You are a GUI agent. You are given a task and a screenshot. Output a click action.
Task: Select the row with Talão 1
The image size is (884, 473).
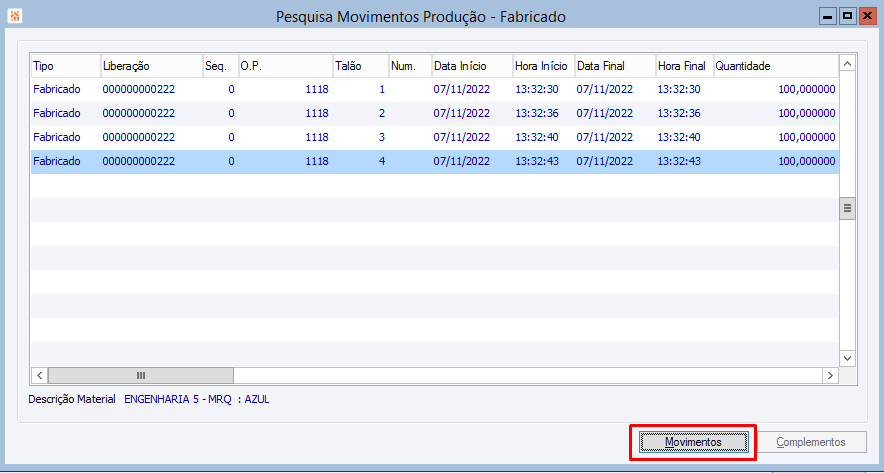(x=435, y=89)
